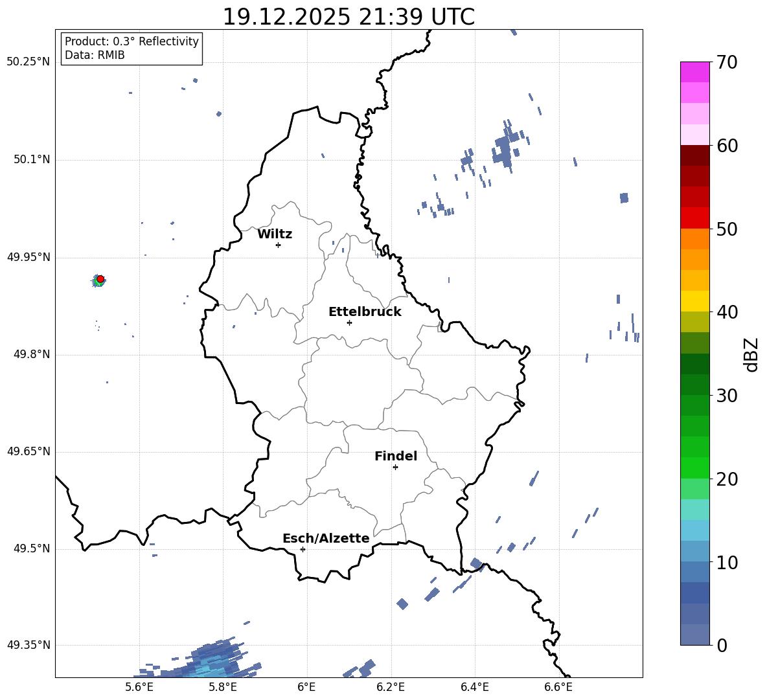Click the 5.6°E longitude label

139,687
